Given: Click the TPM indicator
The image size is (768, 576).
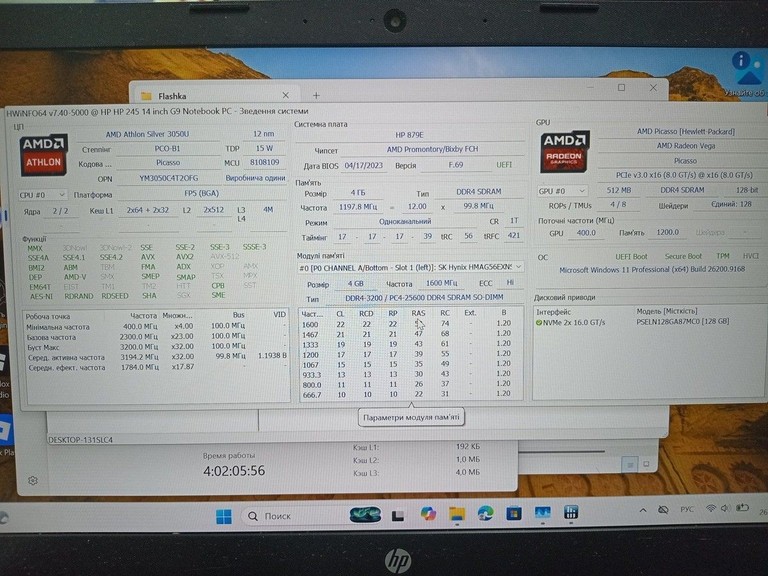Looking at the screenshot, I should (x=722, y=256).
